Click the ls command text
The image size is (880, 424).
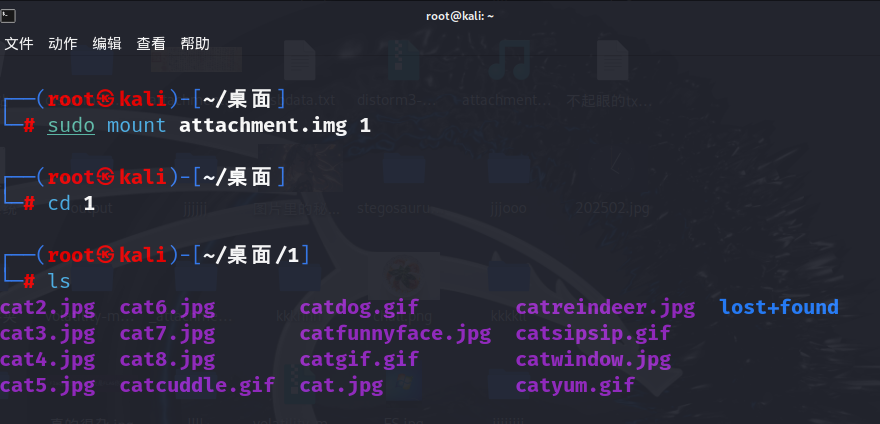(x=59, y=281)
